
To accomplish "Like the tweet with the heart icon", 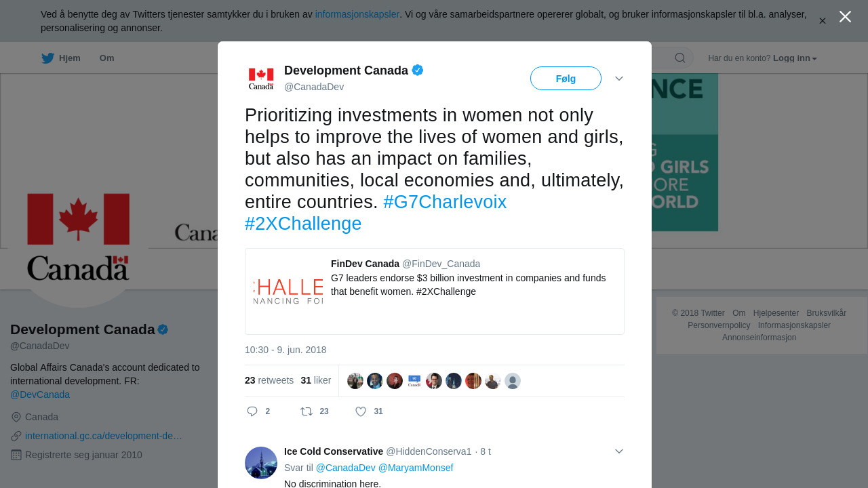I will tap(361, 411).
